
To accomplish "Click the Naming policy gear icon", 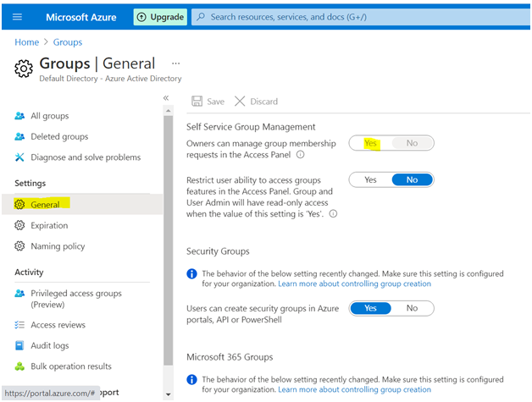I will tap(19, 246).
